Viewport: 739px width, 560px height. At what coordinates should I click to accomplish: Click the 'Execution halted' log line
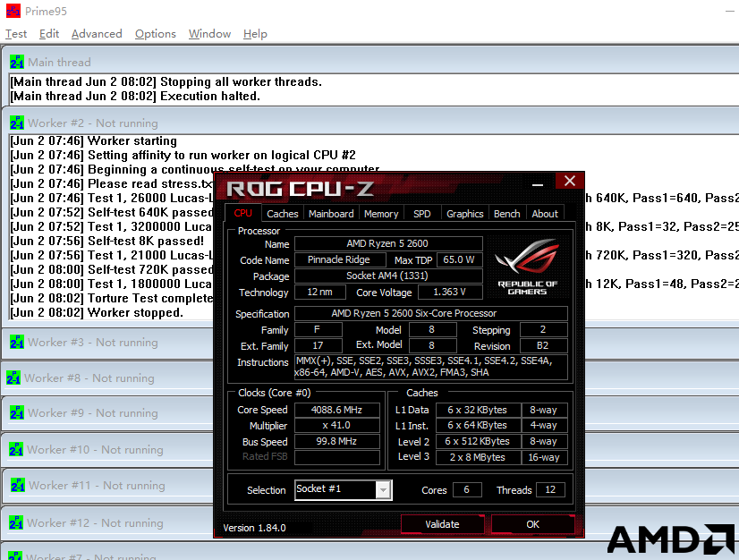(x=135, y=96)
